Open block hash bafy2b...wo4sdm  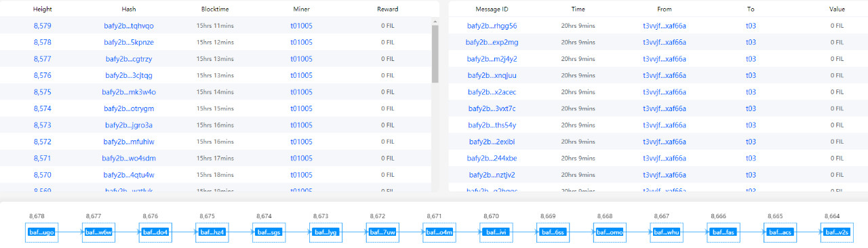[129, 159]
